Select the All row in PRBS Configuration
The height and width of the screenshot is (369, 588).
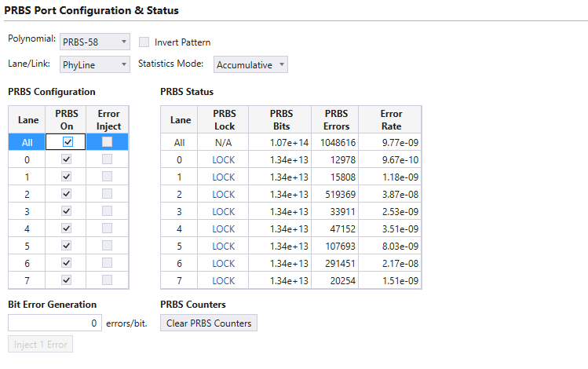coord(68,142)
